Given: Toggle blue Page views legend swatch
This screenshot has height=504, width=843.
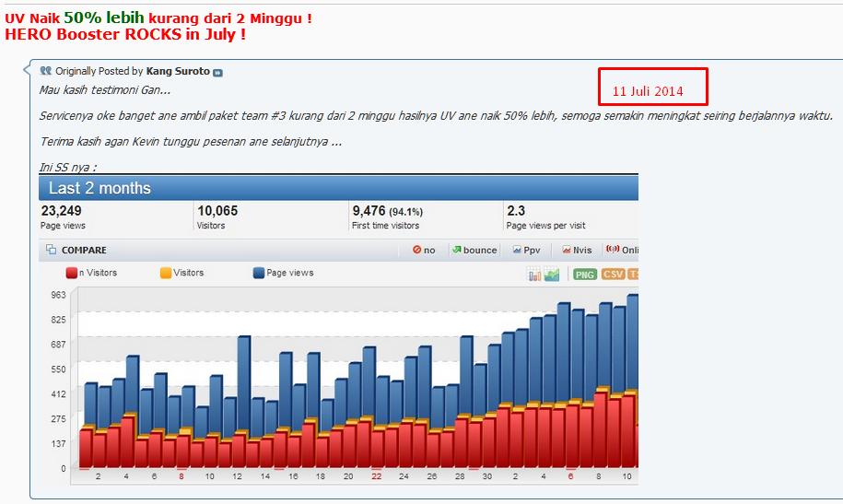Looking at the screenshot, I should (x=259, y=273).
